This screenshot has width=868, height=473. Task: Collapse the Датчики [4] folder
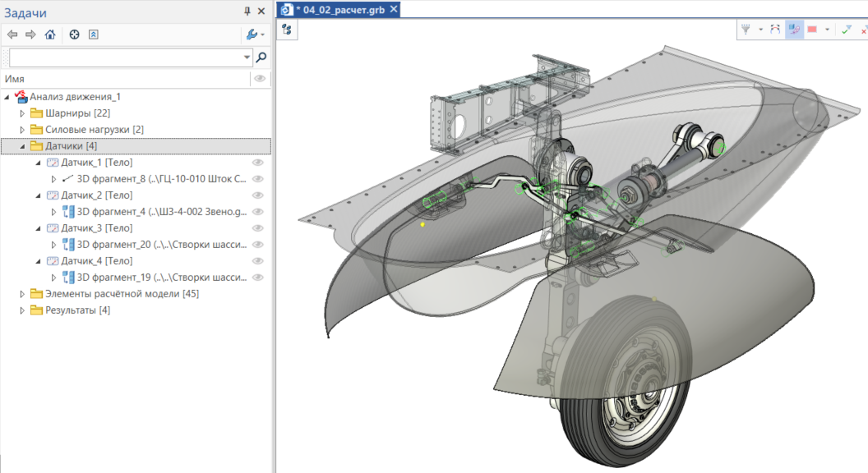click(22, 146)
